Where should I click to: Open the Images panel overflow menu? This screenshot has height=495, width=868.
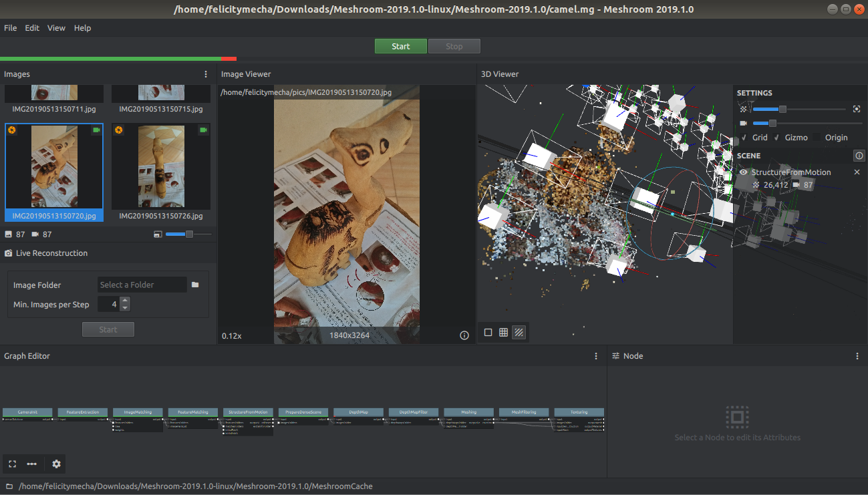[206, 74]
